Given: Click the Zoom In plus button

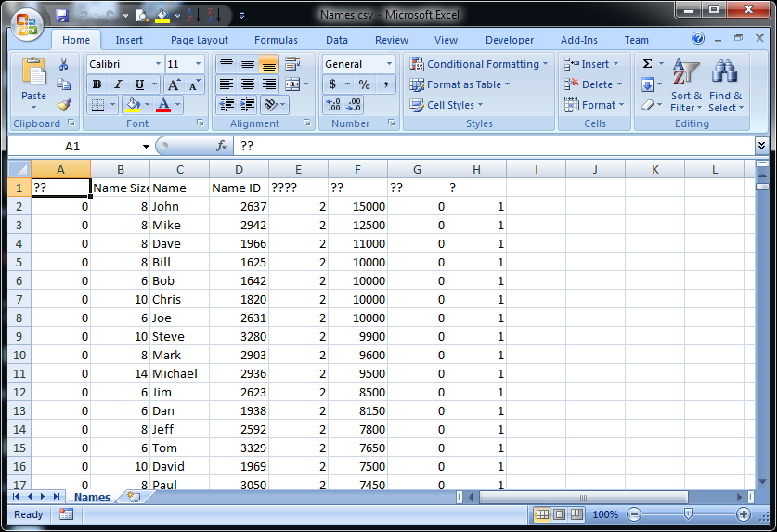Looking at the screenshot, I should point(744,514).
